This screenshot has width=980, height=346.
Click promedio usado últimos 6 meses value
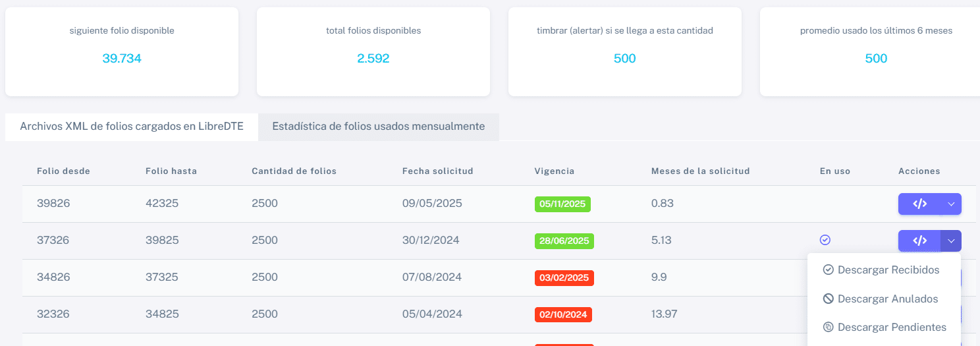click(x=876, y=59)
